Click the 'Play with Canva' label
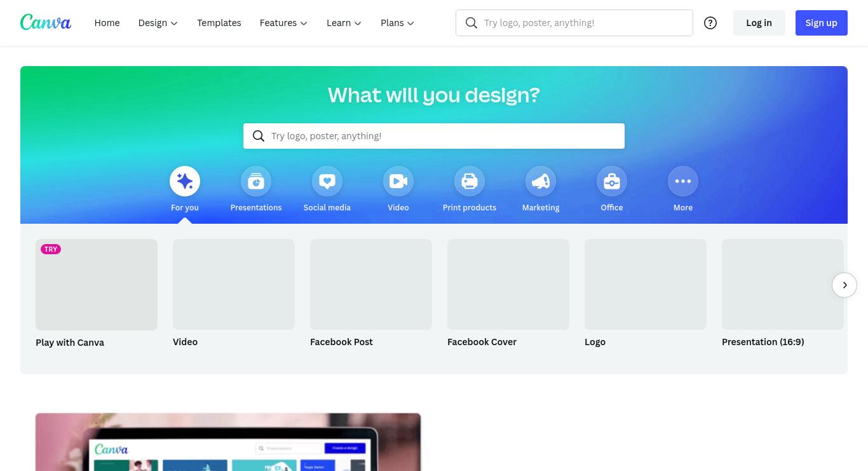 (x=70, y=343)
